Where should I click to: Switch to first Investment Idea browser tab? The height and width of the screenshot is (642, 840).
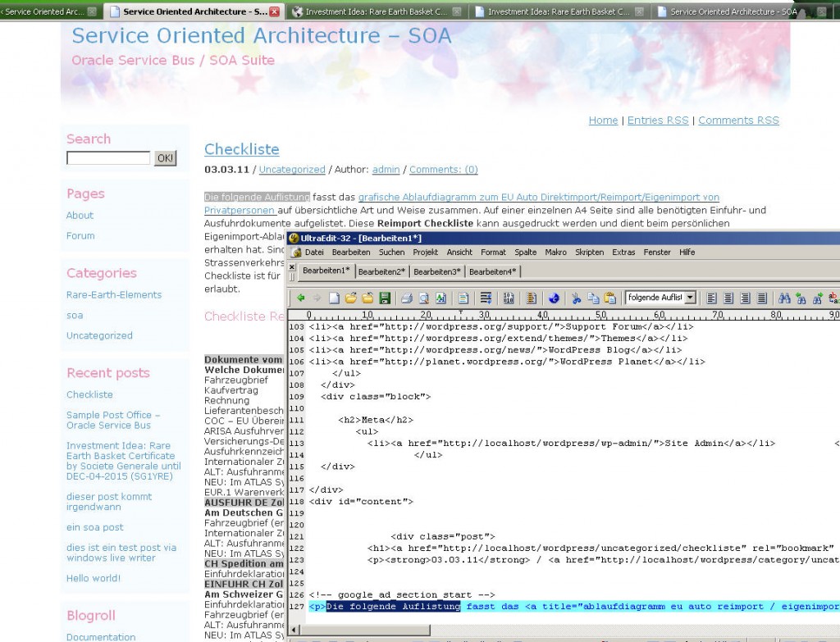(x=377, y=11)
